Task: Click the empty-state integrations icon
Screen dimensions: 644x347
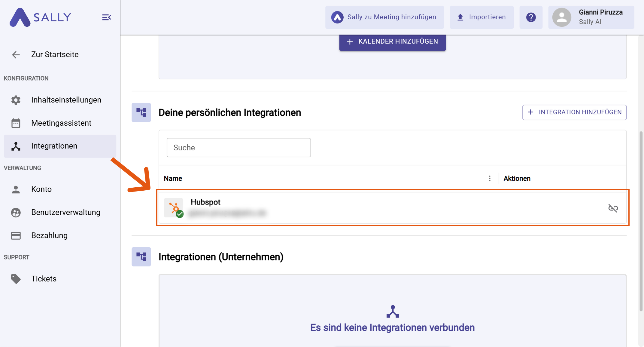Action: tap(393, 312)
